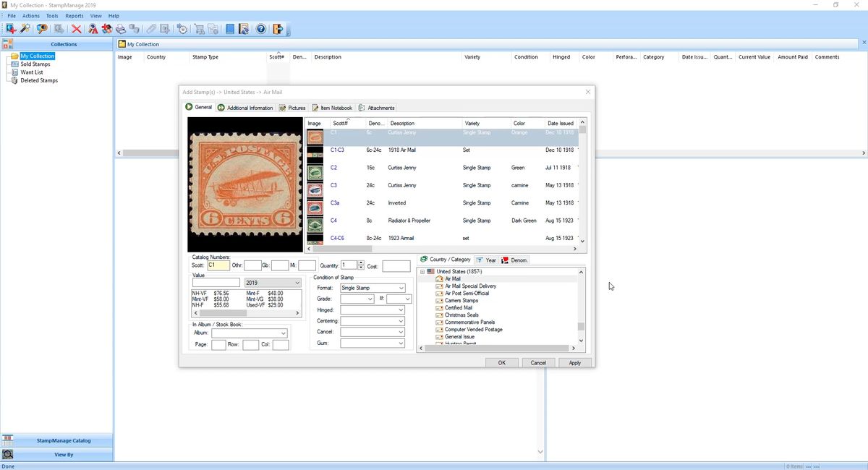Select the Air Mail Special Delivery folder
Viewport: 868px width, 470px height.
coord(470,286)
